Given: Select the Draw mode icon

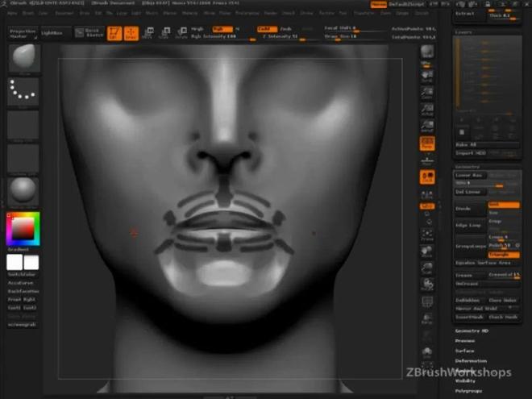Looking at the screenshot, I should (x=131, y=33).
